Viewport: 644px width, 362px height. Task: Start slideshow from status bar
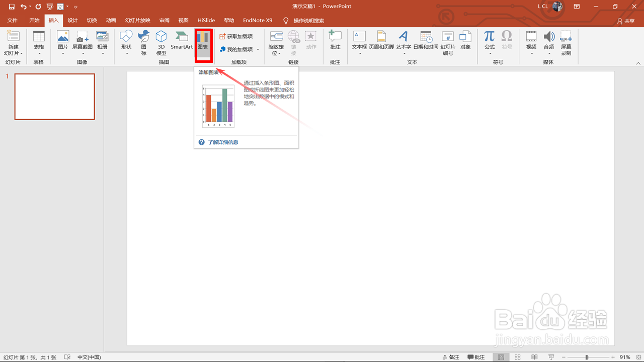(x=551, y=357)
